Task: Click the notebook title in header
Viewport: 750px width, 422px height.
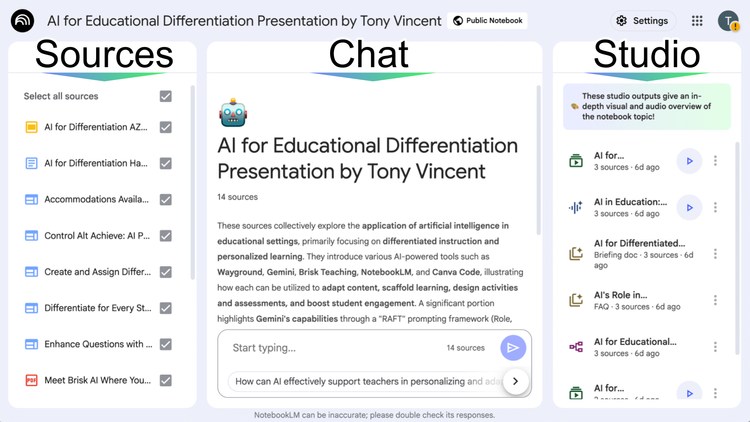Action: pyautogui.click(x=244, y=21)
